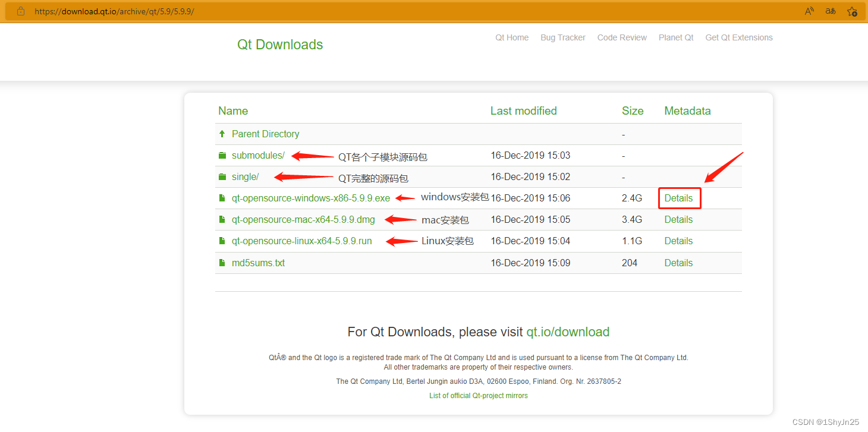Click the Metadata column header

point(687,111)
